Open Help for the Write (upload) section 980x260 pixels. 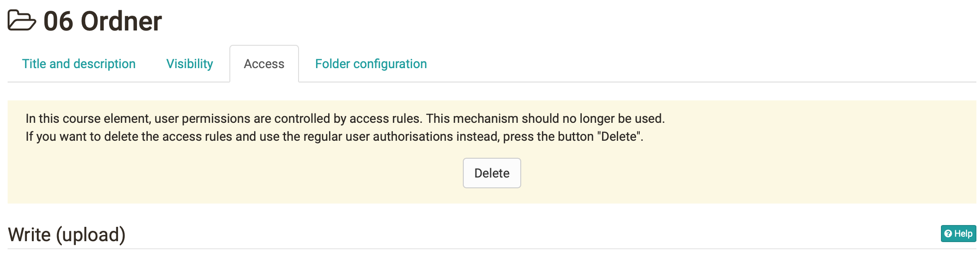pyautogui.click(x=958, y=234)
